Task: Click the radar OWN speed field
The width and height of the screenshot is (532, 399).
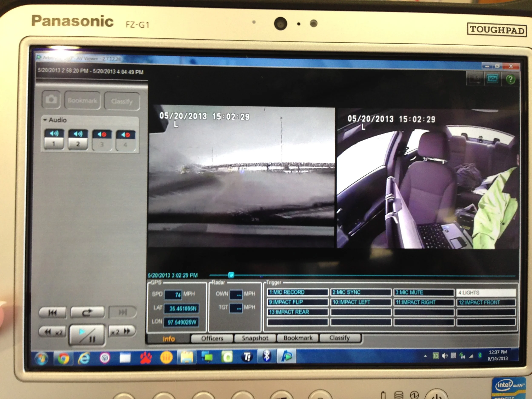Action: [236, 295]
